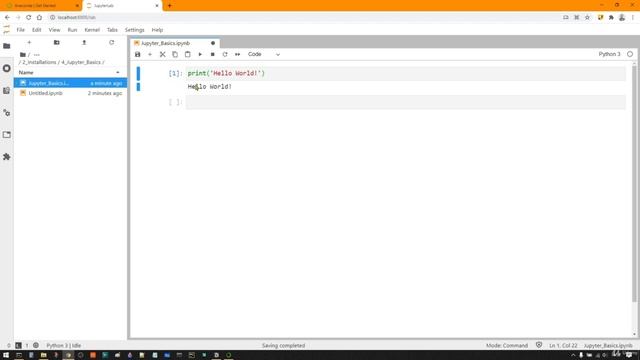Click the terminal count icon in status bar
This screenshot has width=640, height=360.
click(18, 345)
